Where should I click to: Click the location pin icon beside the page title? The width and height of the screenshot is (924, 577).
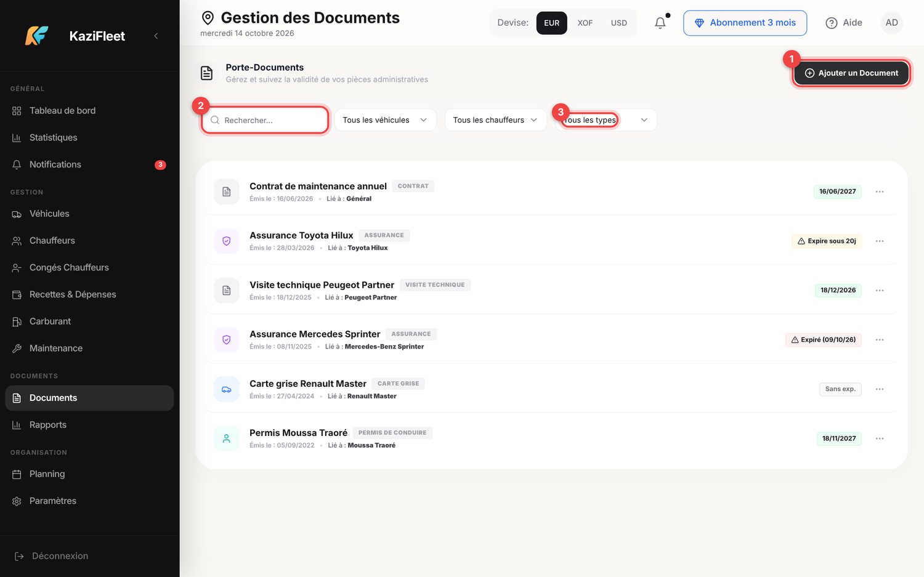(208, 18)
